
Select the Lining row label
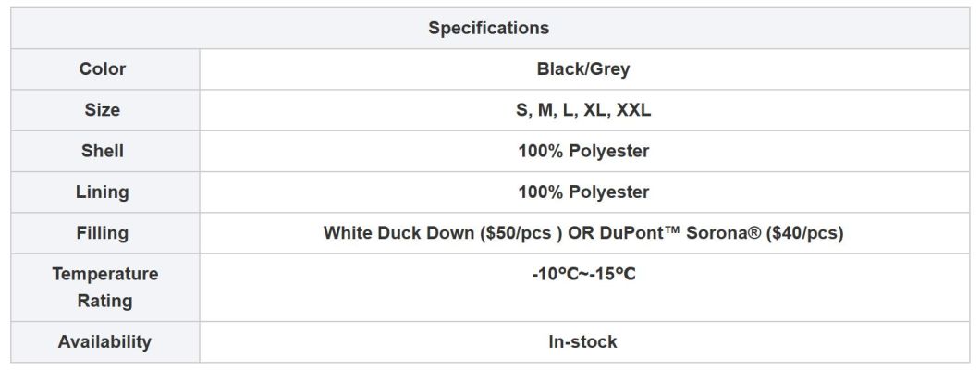[103, 191]
